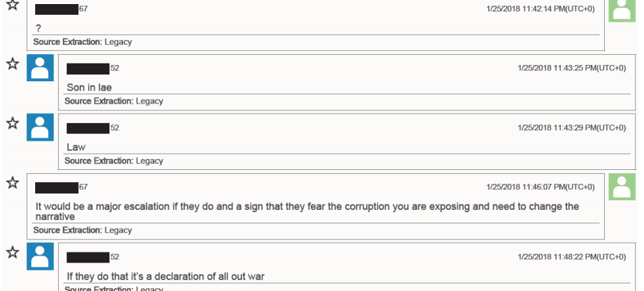Star the "Son in lae" message
644x291 pixels.
point(13,64)
